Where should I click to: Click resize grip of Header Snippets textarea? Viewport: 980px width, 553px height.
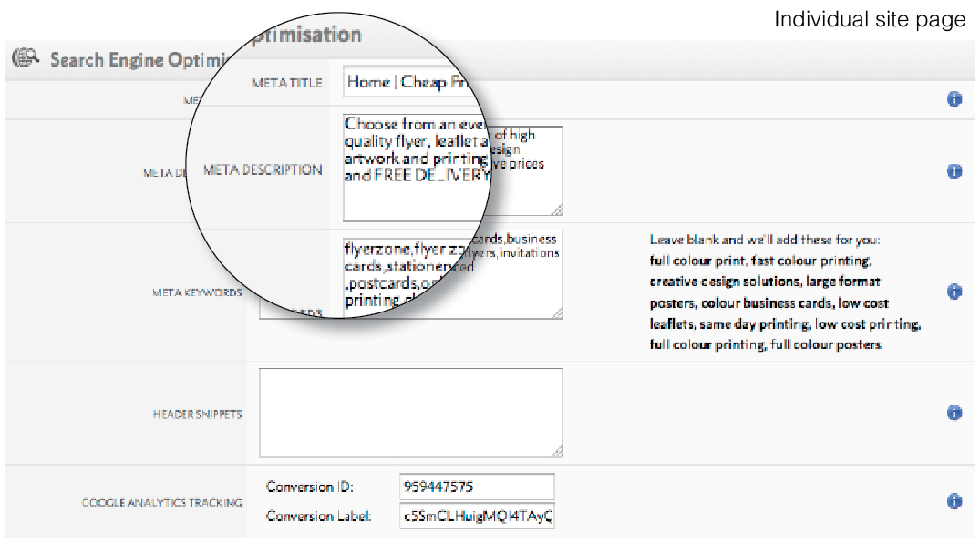pyautogui.click(x=557, y=451)
